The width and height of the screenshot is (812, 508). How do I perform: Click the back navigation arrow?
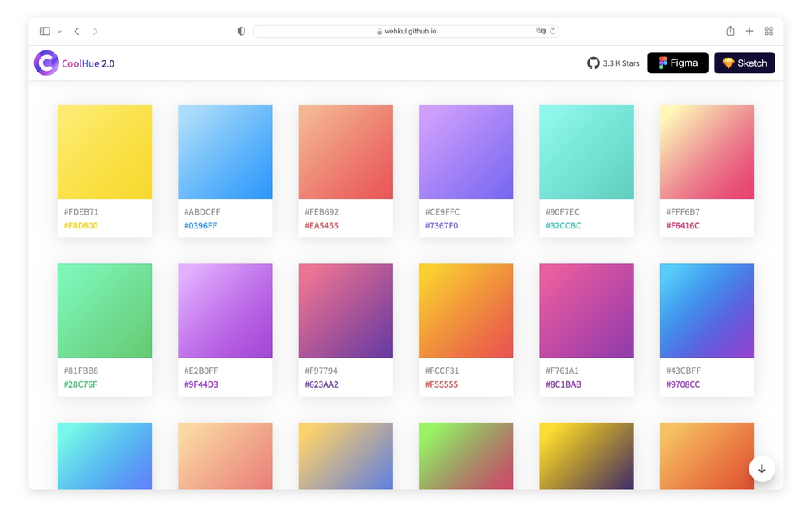point(76,31)
